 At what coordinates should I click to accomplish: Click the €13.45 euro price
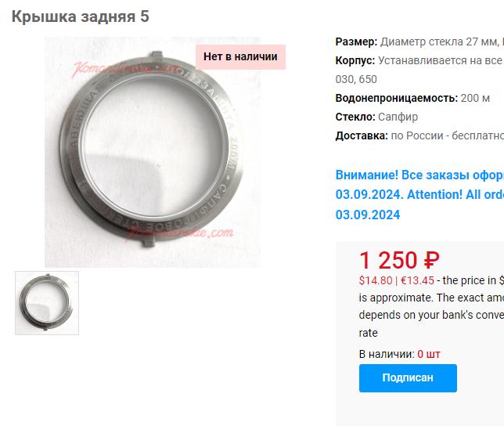tap(417, 280)
